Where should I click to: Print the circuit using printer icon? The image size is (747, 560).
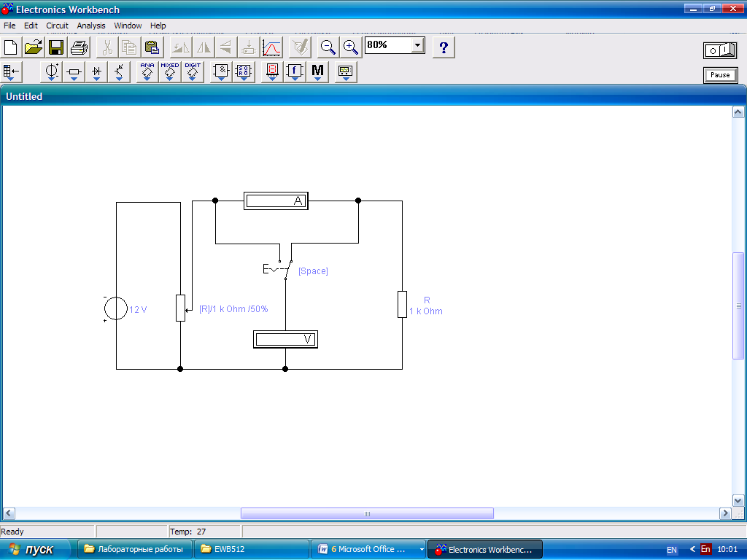coord(79,47)
